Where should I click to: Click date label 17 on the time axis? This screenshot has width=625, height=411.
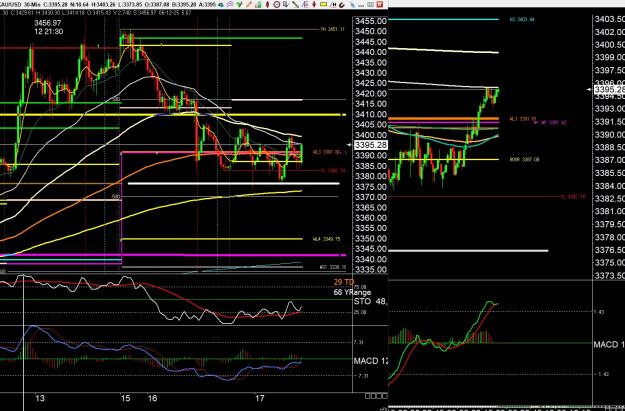tap(260, 398)
